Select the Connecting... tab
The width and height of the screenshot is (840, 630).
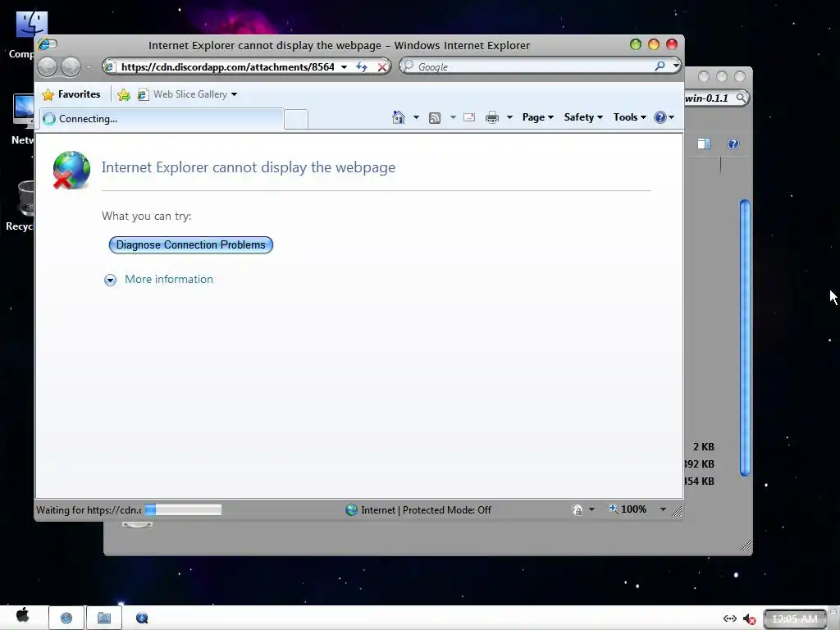162,119
